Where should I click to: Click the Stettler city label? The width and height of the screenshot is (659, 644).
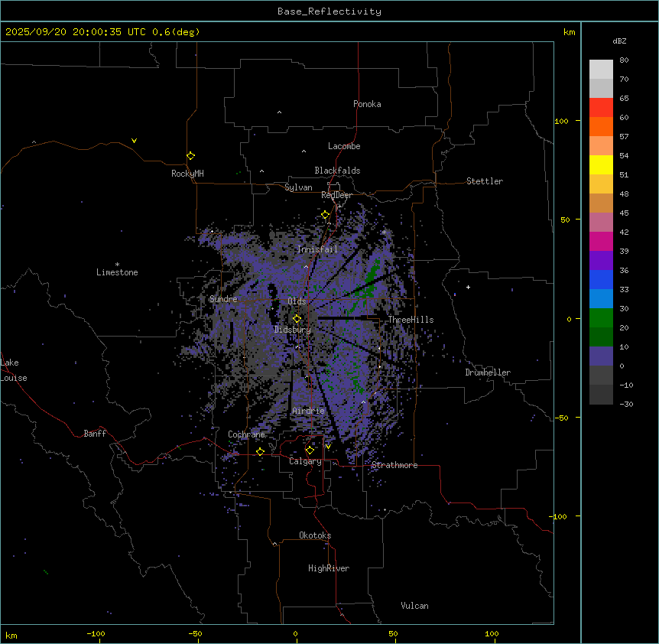tap(485, 181)
